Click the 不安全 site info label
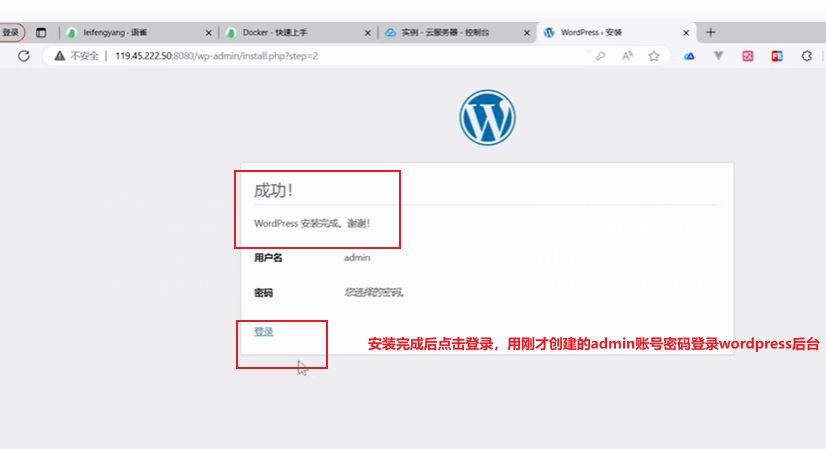 click(x=84, y=56)
